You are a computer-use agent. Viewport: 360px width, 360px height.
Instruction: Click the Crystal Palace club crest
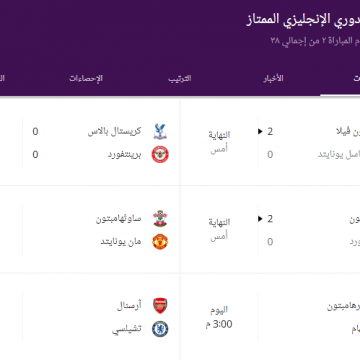tap(160, 131)
